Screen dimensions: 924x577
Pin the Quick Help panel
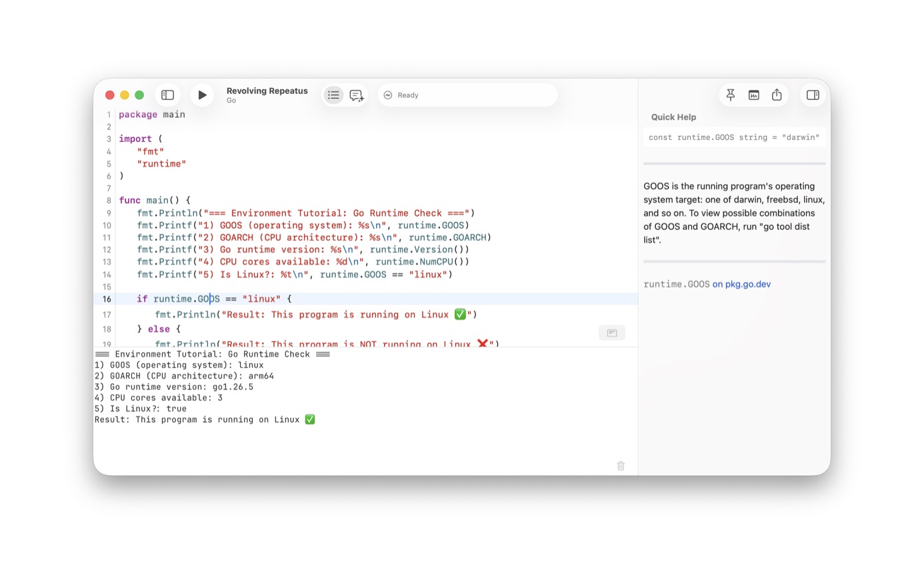pyautogui.click(x=731, y=95)
